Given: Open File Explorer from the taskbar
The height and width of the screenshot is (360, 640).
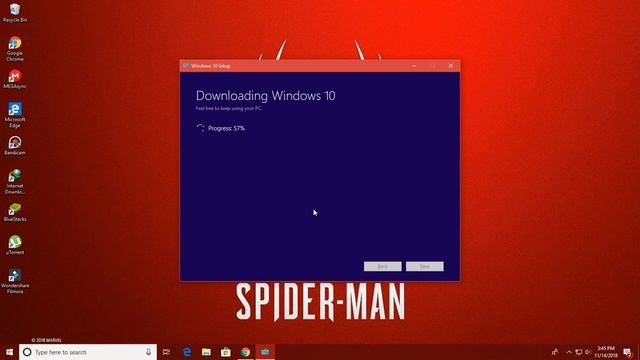Looking at the screenshot, I should [206, 352].
